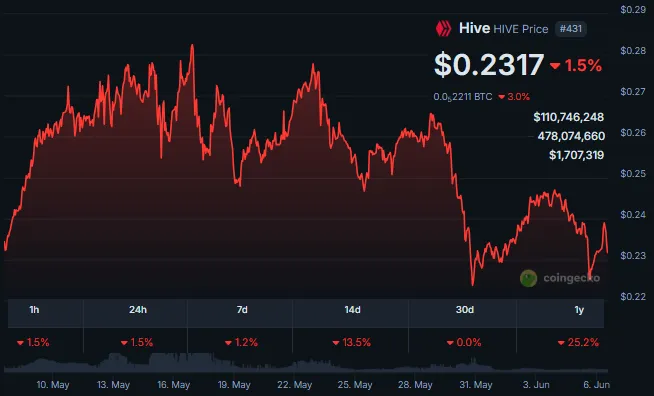Click the 1.5% change under 1h

pos(33,343)
